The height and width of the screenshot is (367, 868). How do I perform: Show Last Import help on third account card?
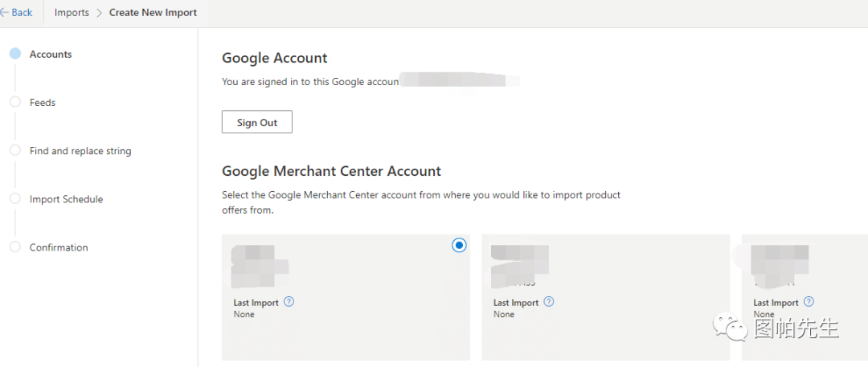coord(809,302)
